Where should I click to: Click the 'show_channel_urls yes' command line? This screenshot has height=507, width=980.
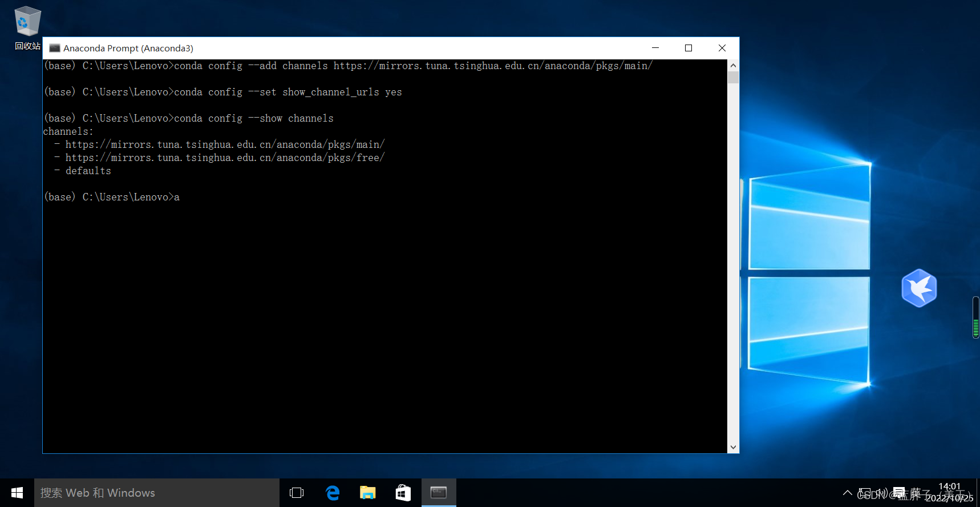click(223, 92)
